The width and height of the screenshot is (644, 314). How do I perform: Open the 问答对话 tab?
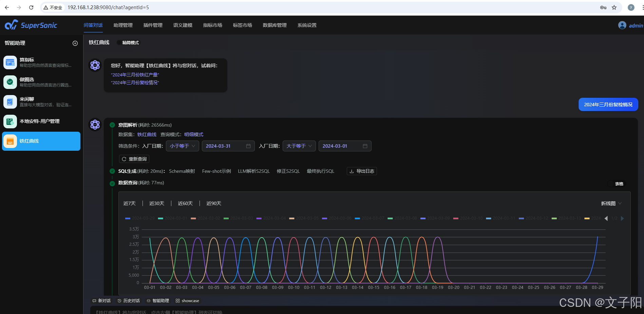click(93, 25)
